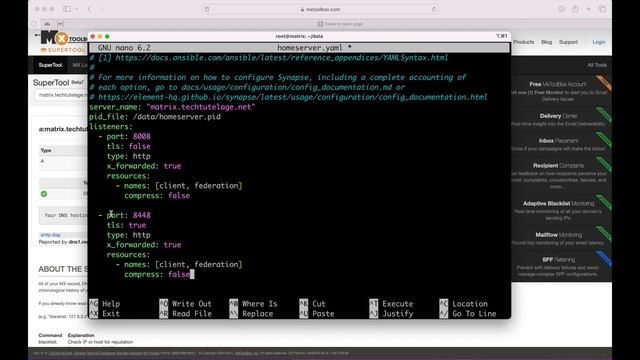Click the element-hq.github.io config_documentation URL line
The image size is (640, 360).
click(288, 97)
